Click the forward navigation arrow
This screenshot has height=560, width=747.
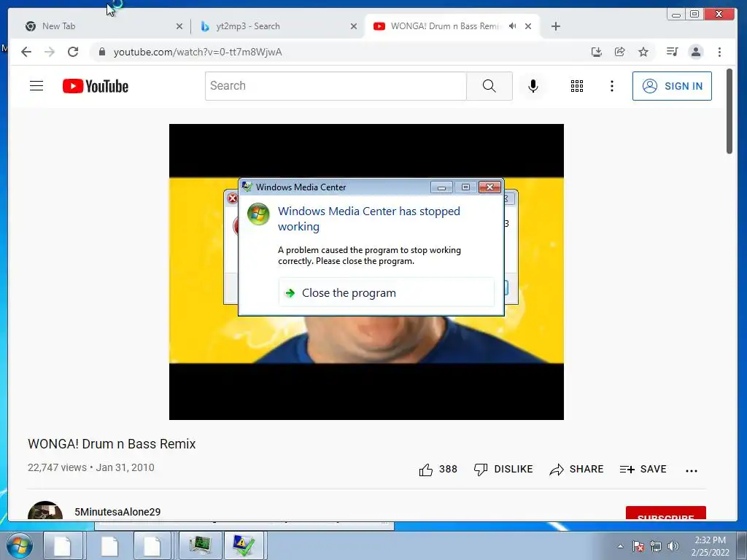[x=50, y=52]
